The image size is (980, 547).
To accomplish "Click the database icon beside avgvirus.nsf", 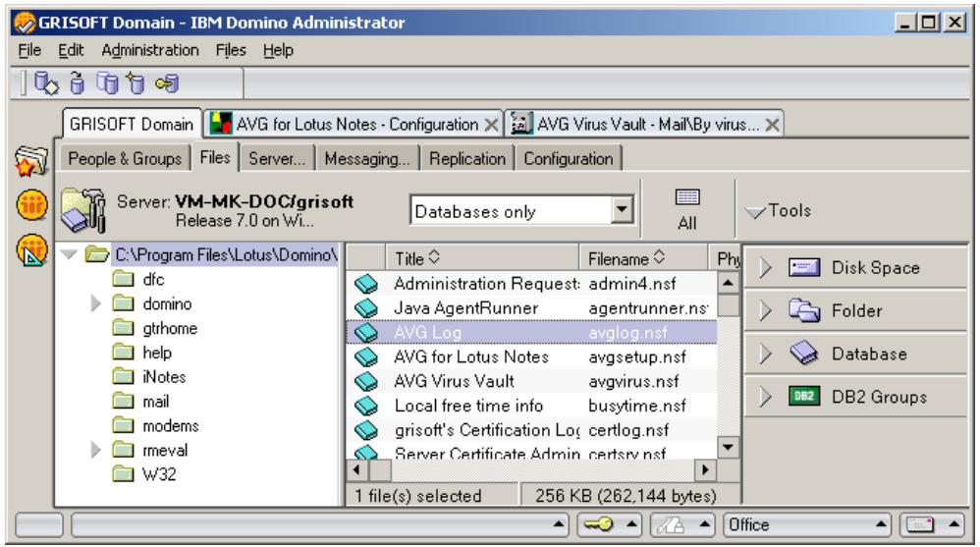I will point(365,382).
